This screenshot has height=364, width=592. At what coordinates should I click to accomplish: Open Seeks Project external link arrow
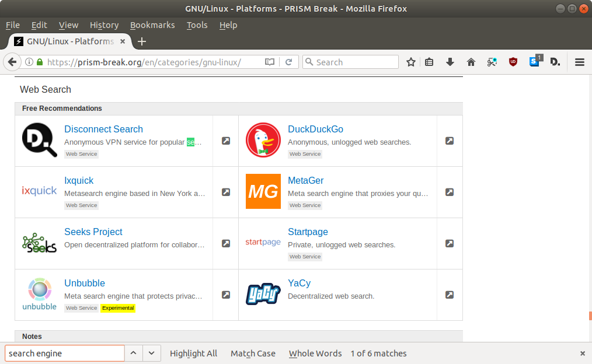point(226,243)
